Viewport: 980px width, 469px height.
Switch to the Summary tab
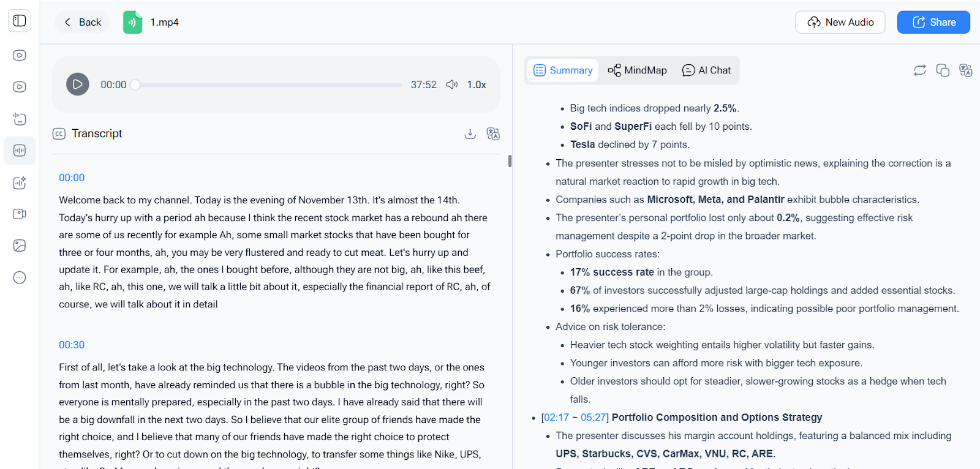tap(563, 70)
